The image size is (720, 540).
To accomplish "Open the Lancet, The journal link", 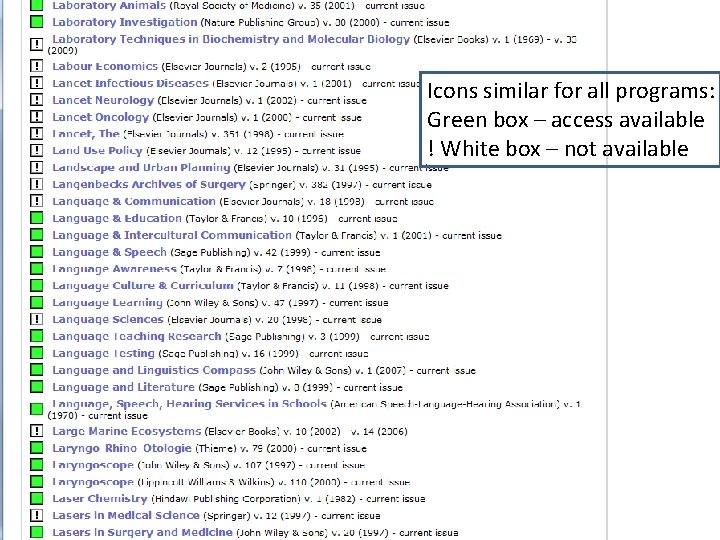I will (86, 134).
